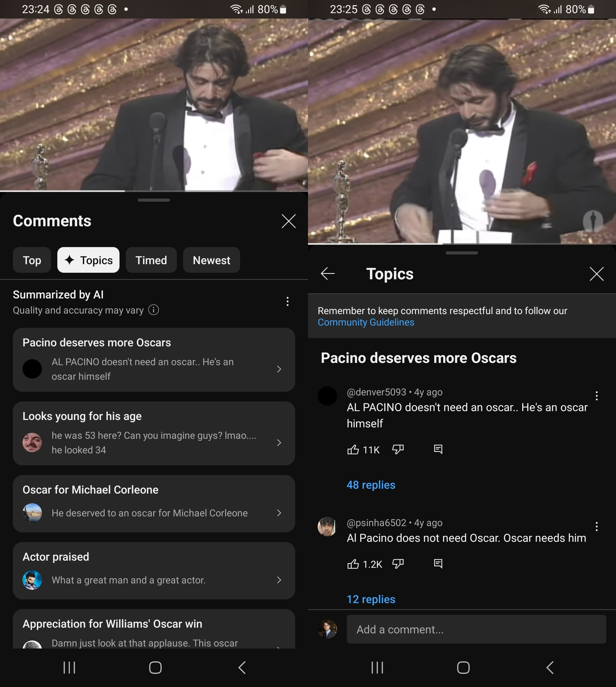The height and width of the screenshot is (687, 616).
Task: Switch to the Timed comments chip
Action: pyautogui.click(x=151, y=260)
